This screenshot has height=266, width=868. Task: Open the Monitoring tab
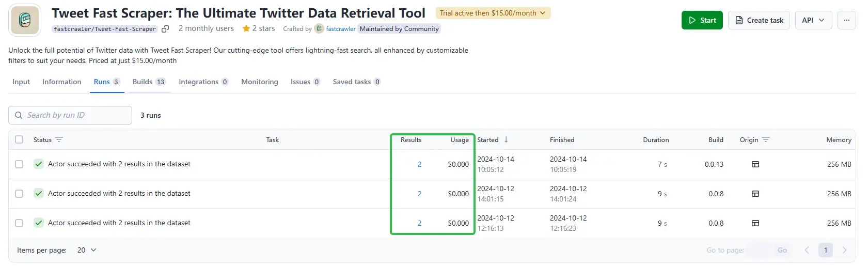point(260,82)
